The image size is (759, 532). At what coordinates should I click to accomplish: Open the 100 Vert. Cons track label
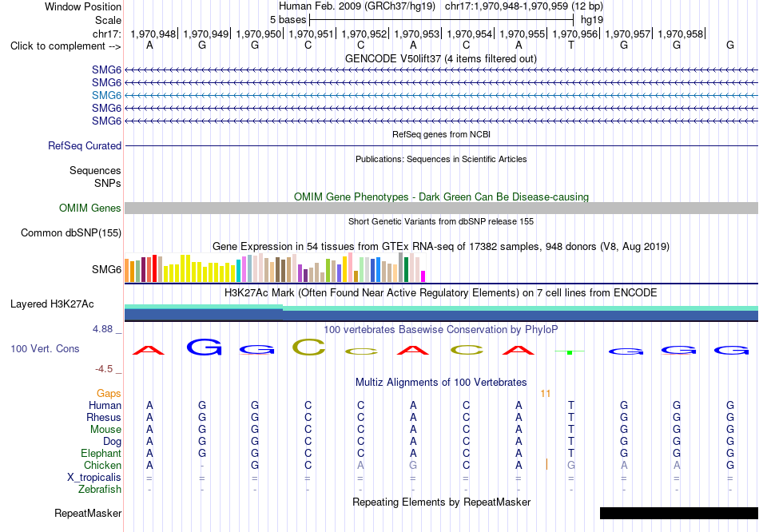pyautogui.click(x=45, y=348)
